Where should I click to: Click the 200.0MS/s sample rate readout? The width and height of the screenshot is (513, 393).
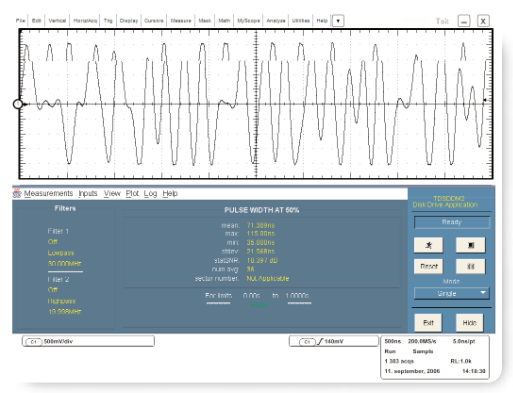point(422,341)
